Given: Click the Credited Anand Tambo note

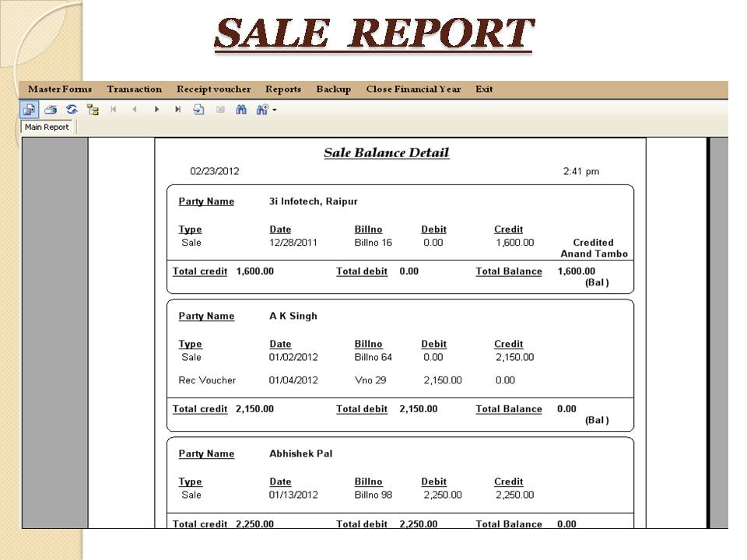Looking at the screenshot, I should pos(594,248).
